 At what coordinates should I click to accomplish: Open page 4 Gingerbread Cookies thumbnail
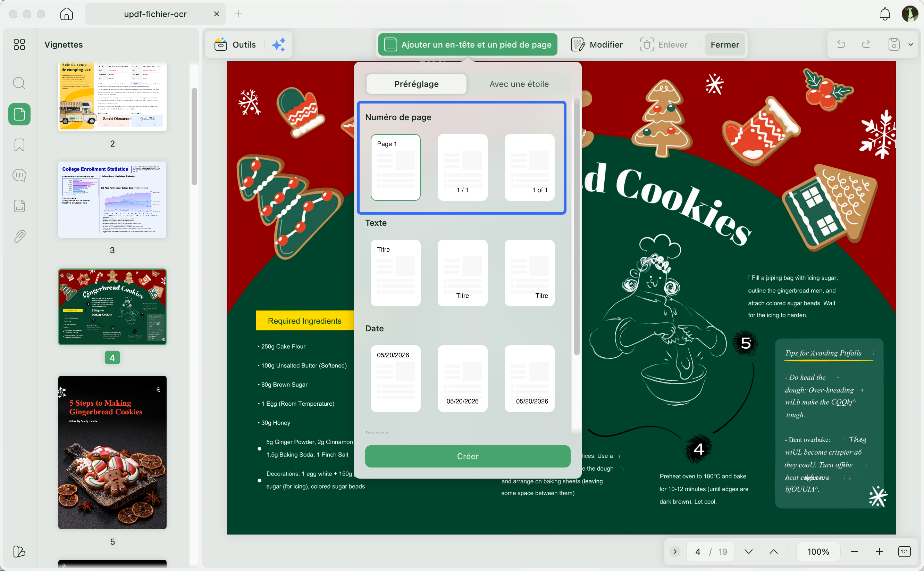pos(112,307)
